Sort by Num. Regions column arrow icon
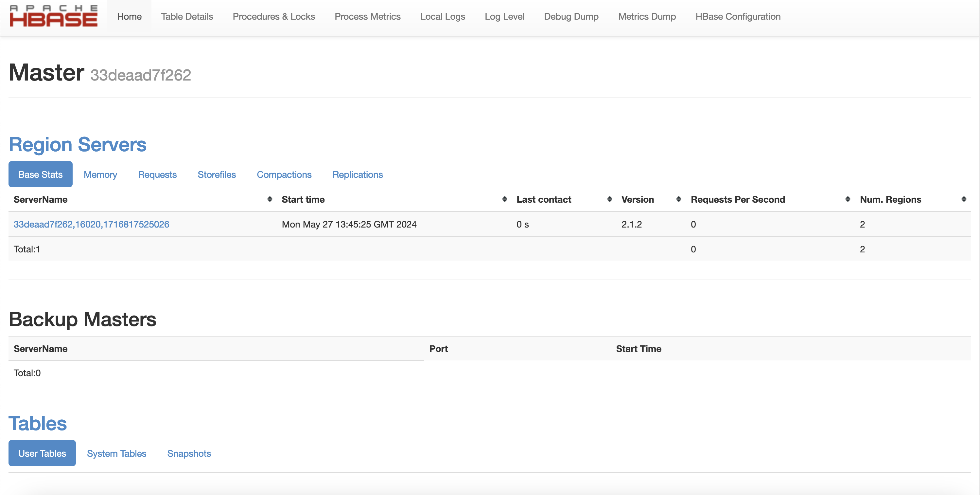 pyautogui.click(x=964, y=199)
